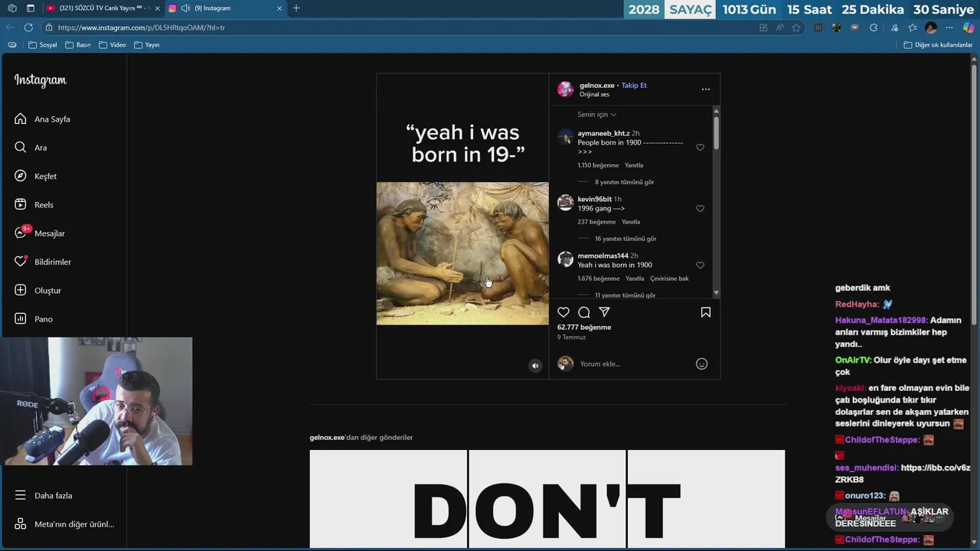Click the comment bubble icon under post

584,312
